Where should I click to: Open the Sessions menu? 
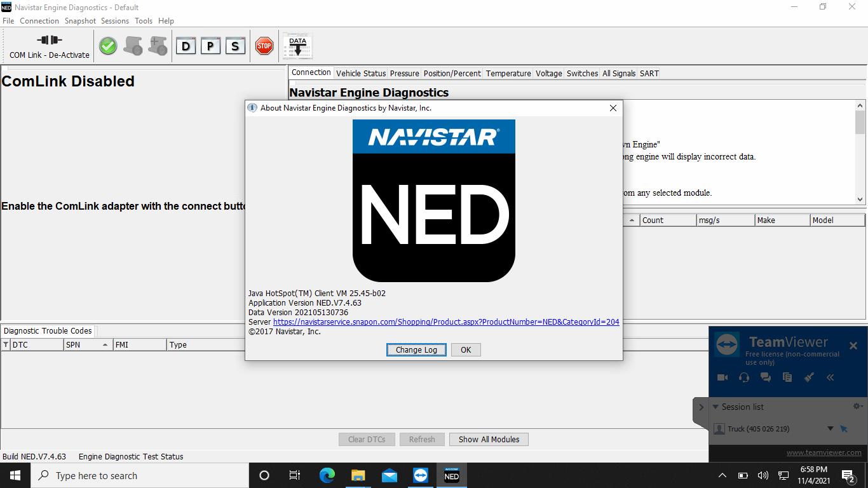115,21
